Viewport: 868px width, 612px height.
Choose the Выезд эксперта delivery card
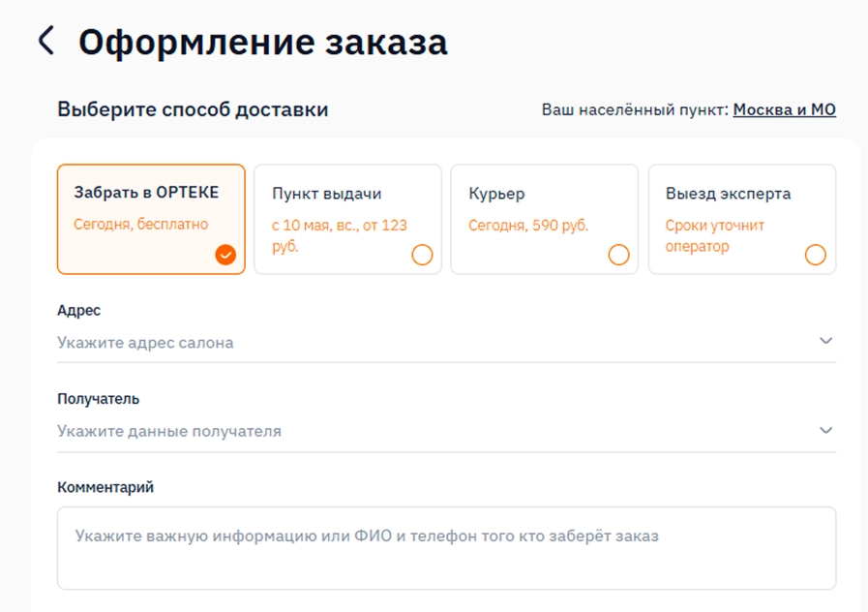point(742,219)
